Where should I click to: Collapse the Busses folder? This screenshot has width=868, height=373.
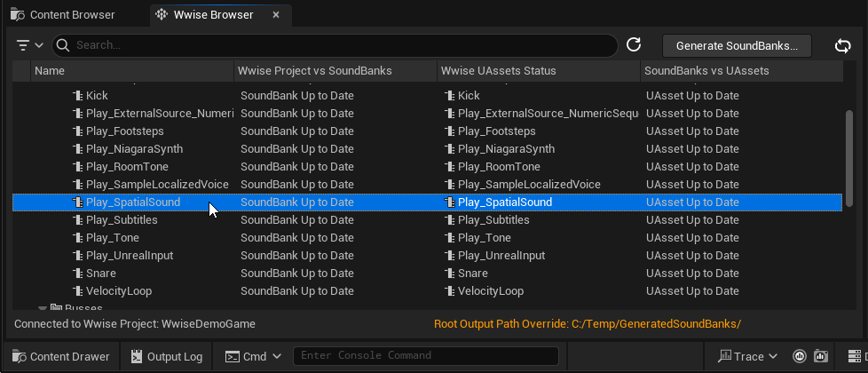coord(42,308)
